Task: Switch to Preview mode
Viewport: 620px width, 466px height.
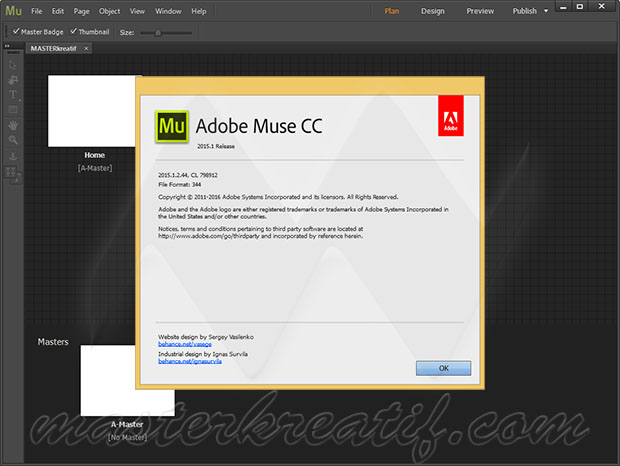Action: [x=480, y=11]
